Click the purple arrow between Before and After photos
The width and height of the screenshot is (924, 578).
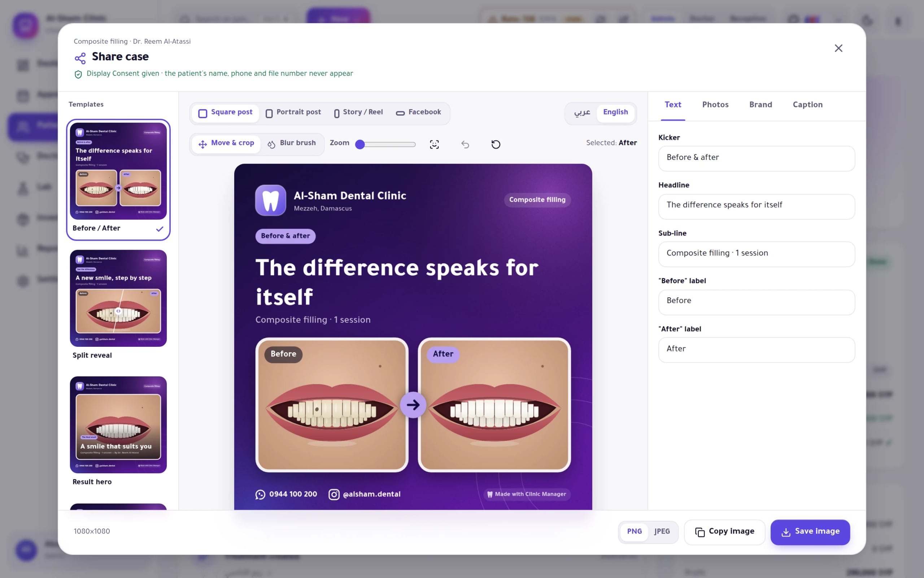(x=413, y=405)
